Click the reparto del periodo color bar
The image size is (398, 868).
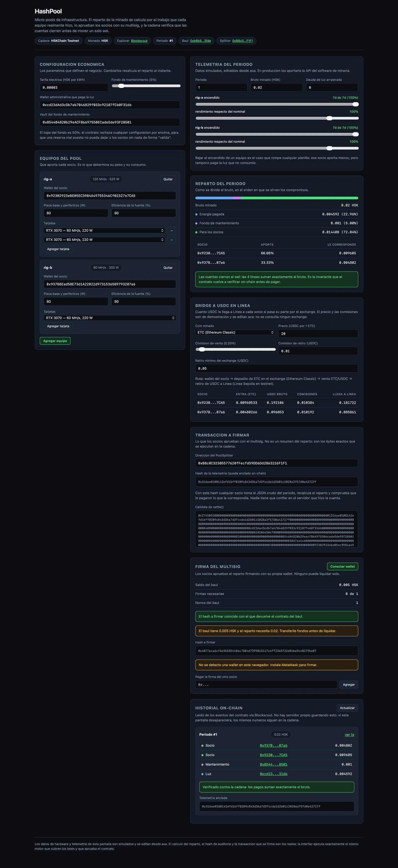coord(277,198)
